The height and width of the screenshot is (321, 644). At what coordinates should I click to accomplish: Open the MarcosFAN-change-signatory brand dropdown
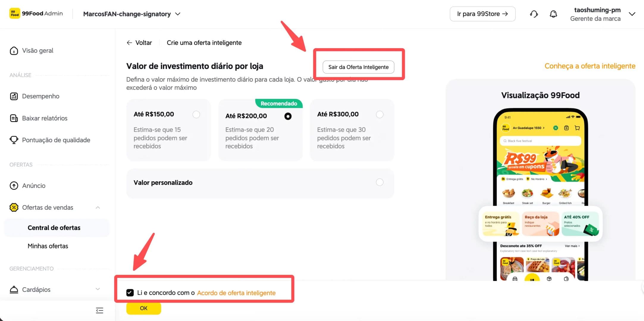(x=132, y=14)
